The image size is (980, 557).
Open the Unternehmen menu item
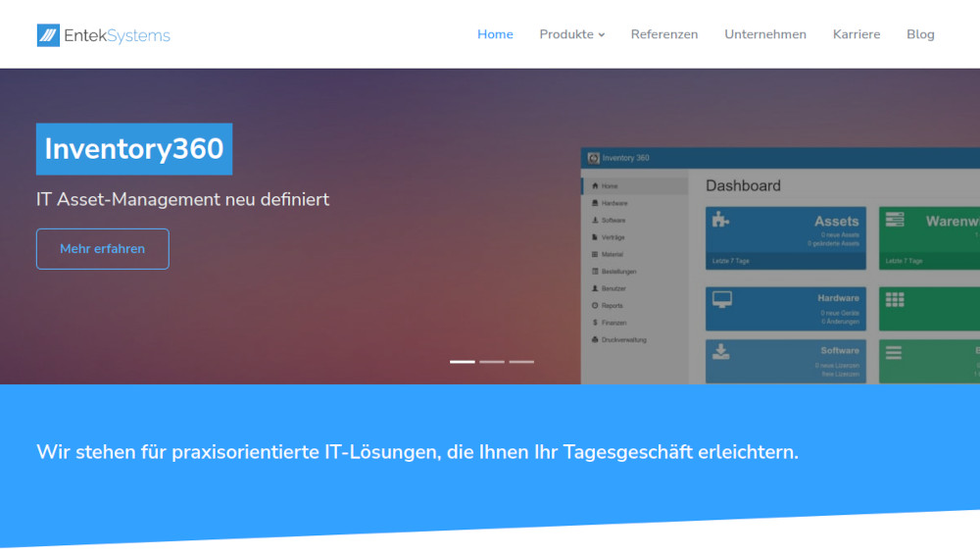point(765,34)
